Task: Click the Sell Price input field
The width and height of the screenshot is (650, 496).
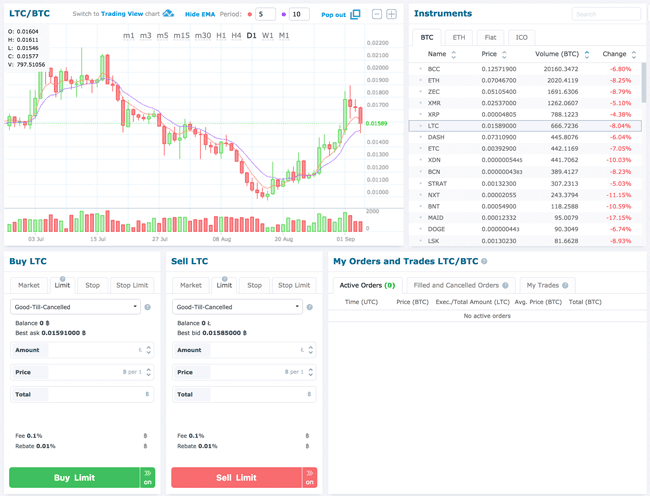Action: [x=244, y=372]
